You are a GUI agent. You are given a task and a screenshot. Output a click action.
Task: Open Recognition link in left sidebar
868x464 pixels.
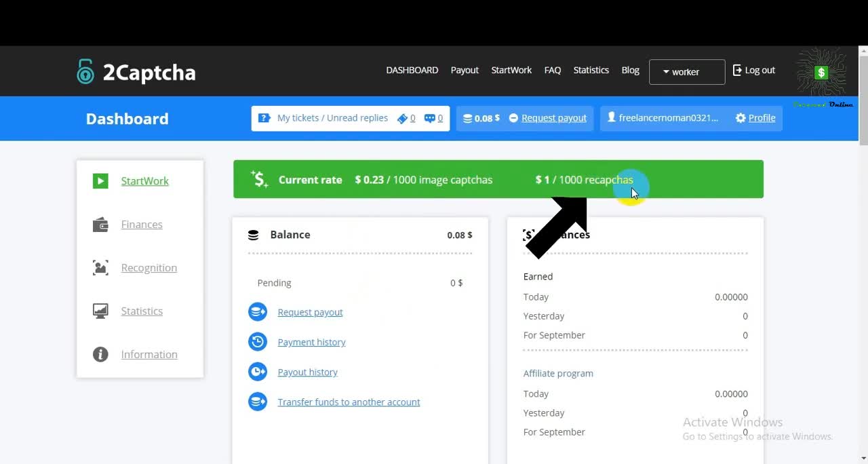click(x=149, y=268)
